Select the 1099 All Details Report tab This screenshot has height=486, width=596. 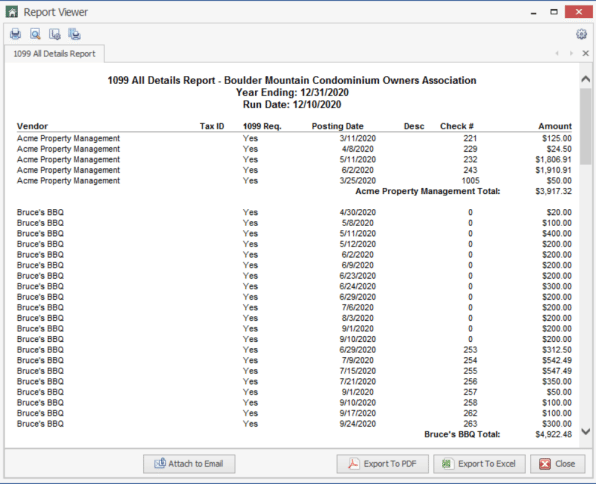[54, 54]
